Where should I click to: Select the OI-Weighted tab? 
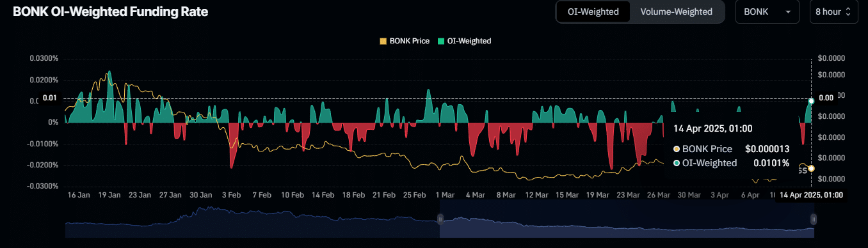pos(593,12)
